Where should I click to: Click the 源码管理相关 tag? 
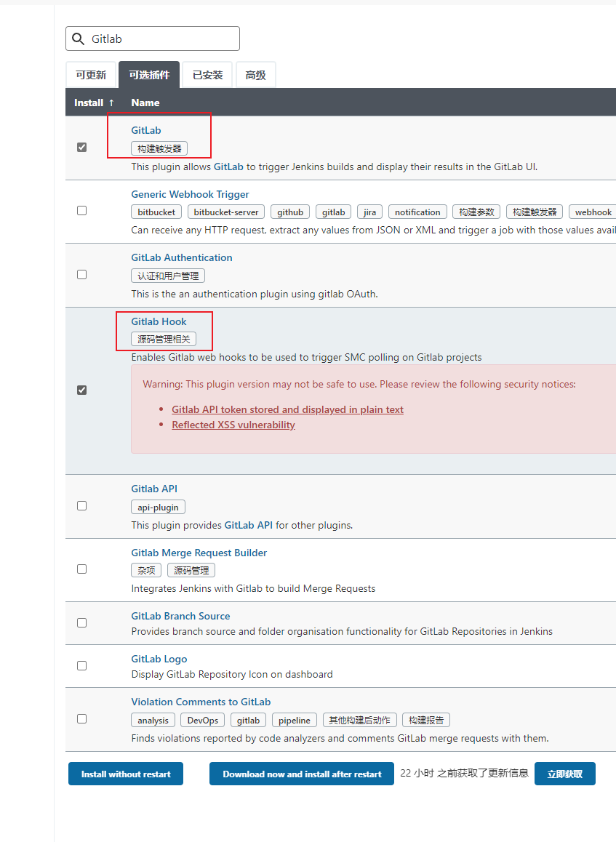coord(164,339)
